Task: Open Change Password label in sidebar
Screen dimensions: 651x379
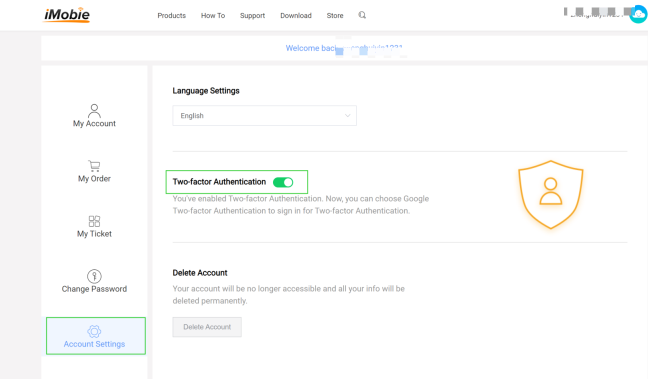Action: tap(94, 289)
